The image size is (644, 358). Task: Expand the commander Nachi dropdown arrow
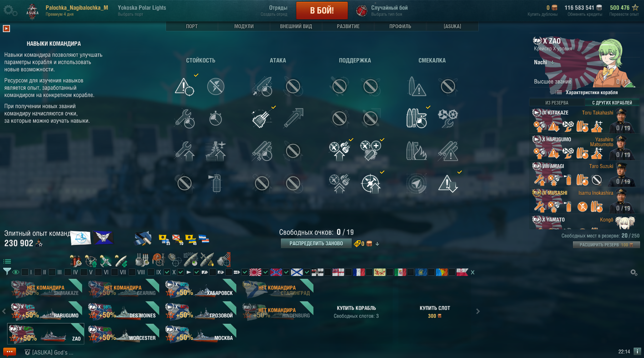pyautogui.click(x=553, y=62)
